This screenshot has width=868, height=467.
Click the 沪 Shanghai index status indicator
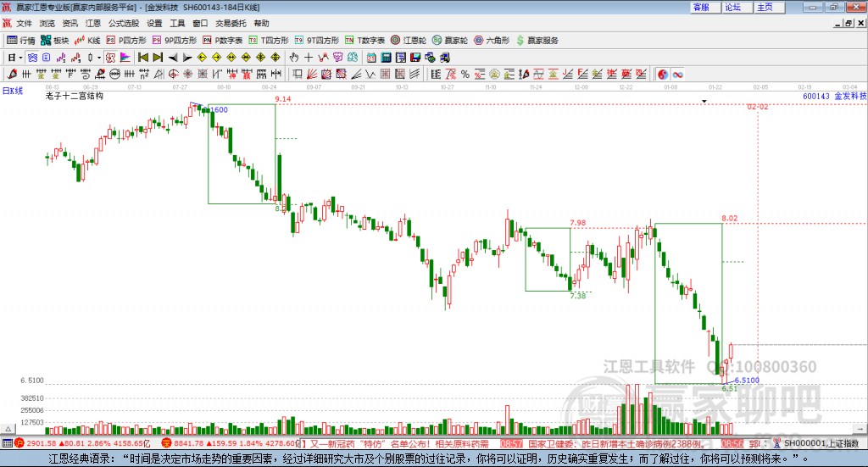(x=19, y=443)
